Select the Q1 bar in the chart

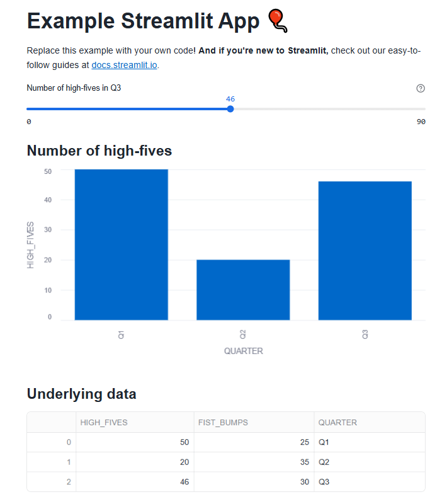[x=121, y=243]
